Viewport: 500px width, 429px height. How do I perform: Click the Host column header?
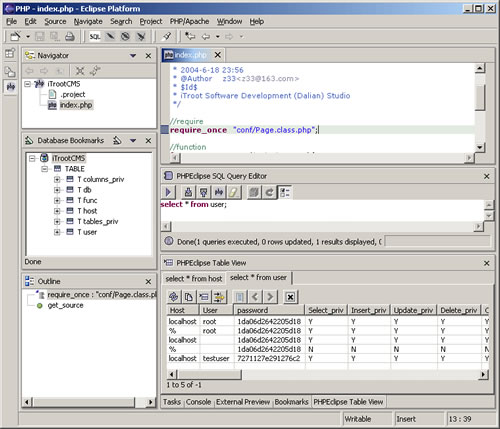pos(183,310)
